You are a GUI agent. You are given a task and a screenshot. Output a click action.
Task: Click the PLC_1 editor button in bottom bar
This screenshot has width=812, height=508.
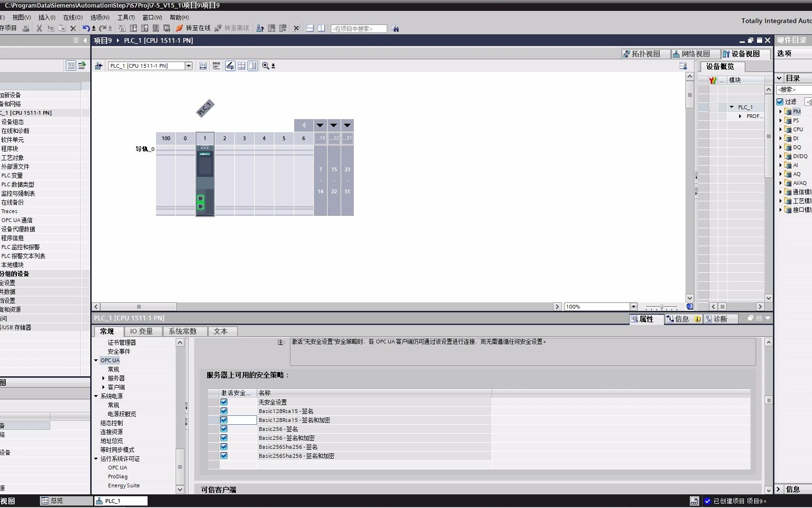(x=121, y=501)
